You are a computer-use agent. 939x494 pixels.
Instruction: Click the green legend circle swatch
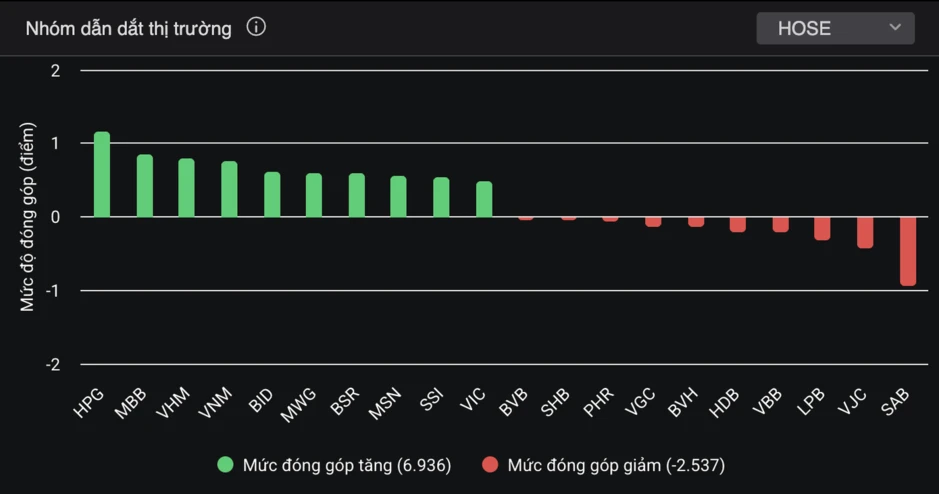click(225, 465)
